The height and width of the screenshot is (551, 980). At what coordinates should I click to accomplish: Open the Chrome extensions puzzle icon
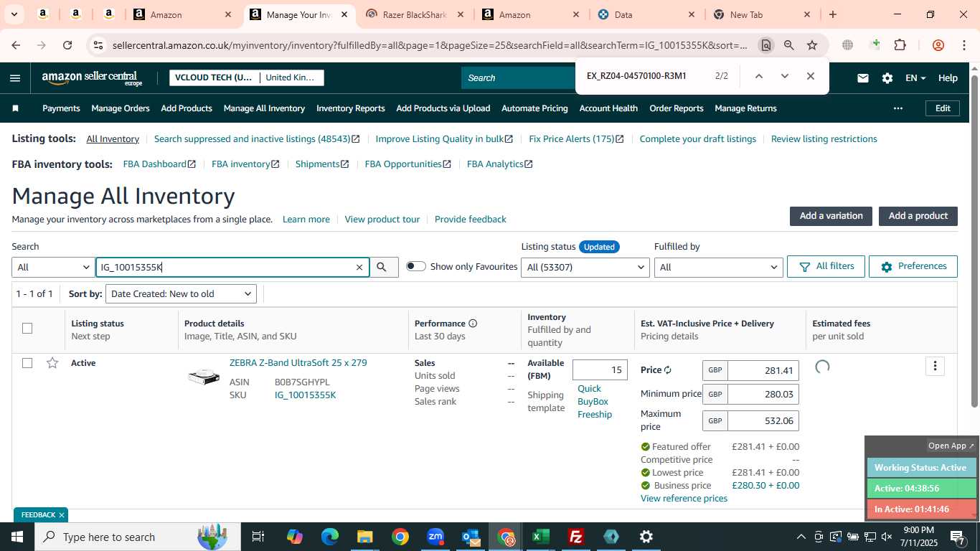pyautogui.click(x=900, y=45)
